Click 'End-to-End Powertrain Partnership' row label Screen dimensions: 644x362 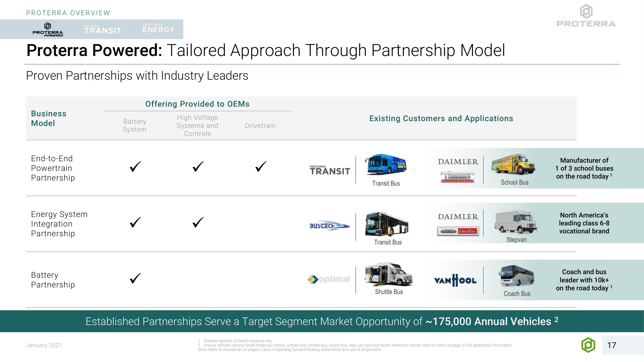(x=53, y=168)
